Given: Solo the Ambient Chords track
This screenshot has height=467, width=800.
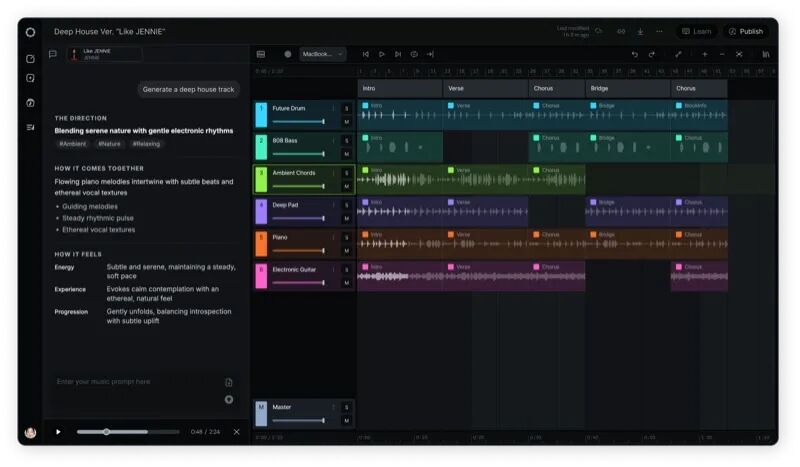Looking at the screenshot, I should coord(346,173).
